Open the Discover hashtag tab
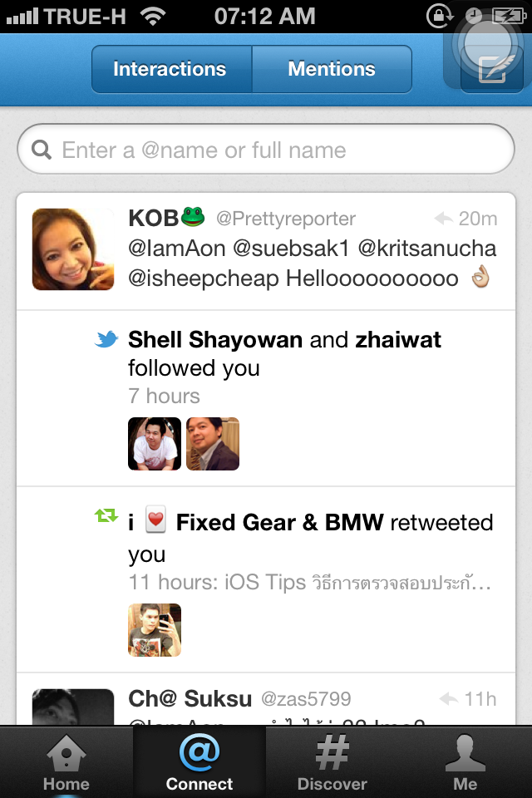 click(x=332, y=762)
